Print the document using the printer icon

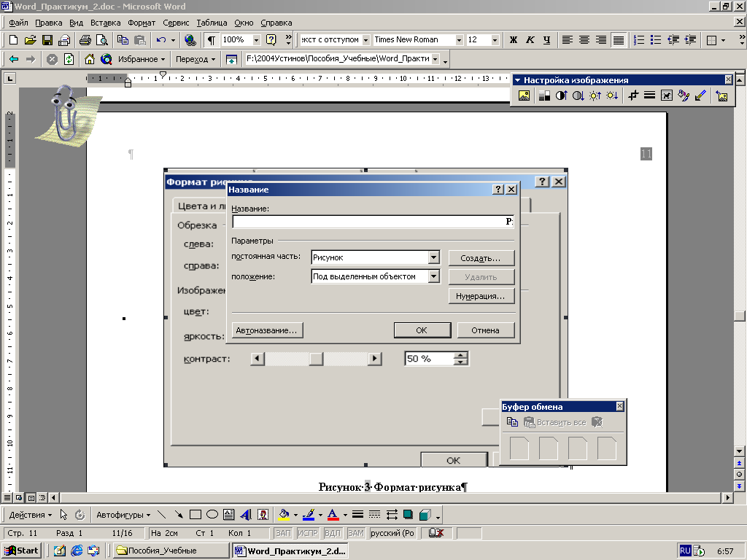[85, 40]
